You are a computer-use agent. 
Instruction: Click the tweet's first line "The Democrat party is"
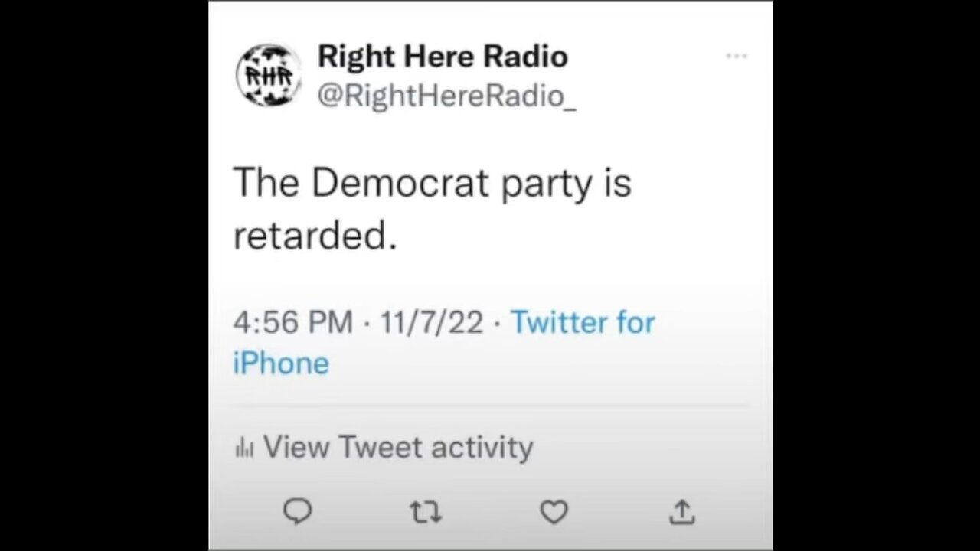point(432,184)
